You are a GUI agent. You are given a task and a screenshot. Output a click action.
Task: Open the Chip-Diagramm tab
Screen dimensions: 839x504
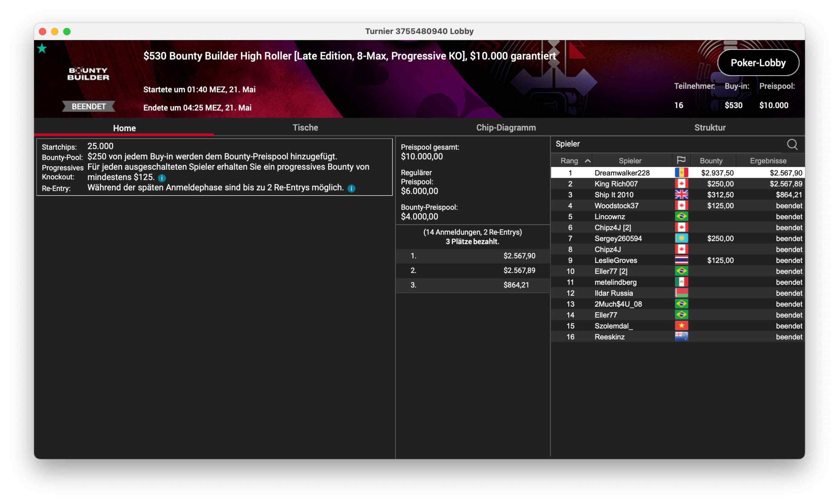(506, 128)
